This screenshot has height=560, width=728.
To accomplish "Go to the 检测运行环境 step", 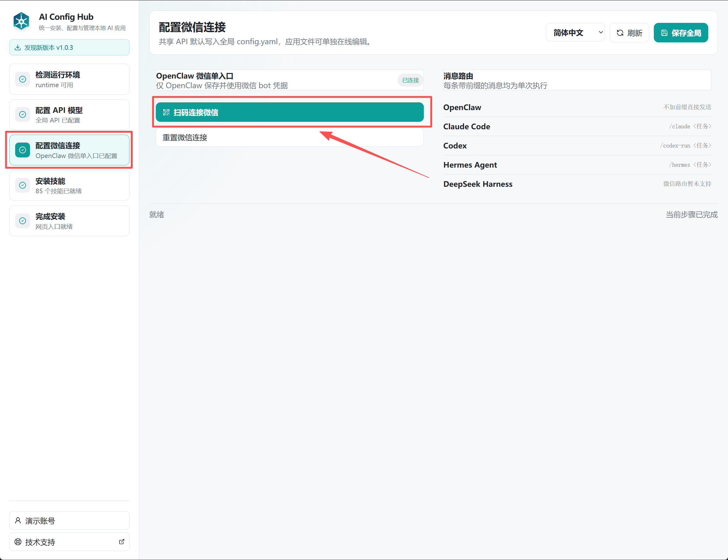I will click(x=69, y=79).
